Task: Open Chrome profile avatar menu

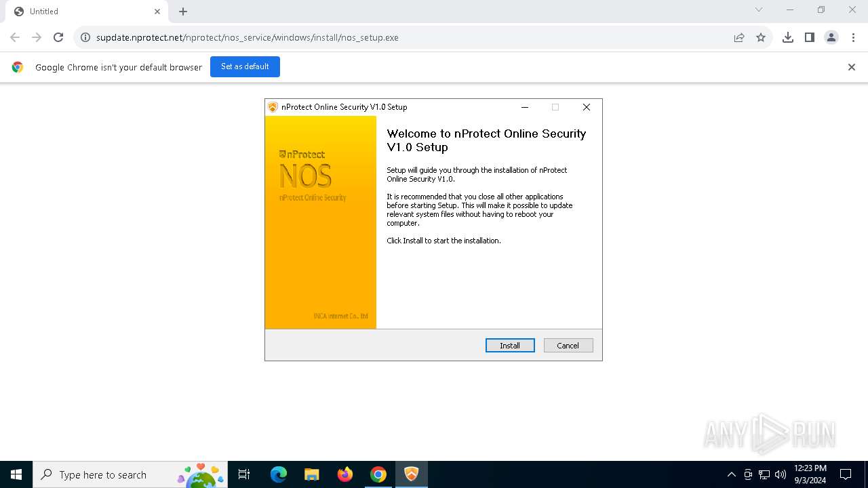Action: click(831, 37)
